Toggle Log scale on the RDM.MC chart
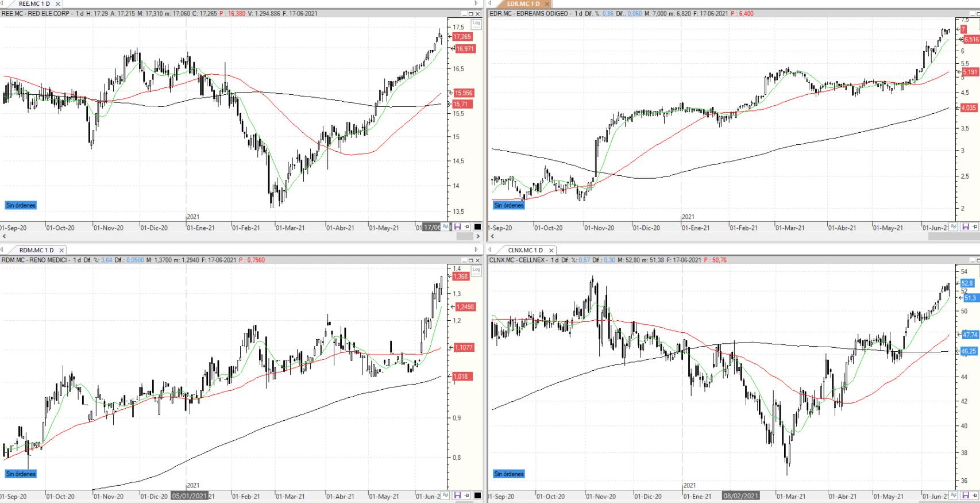 point(476,270)
